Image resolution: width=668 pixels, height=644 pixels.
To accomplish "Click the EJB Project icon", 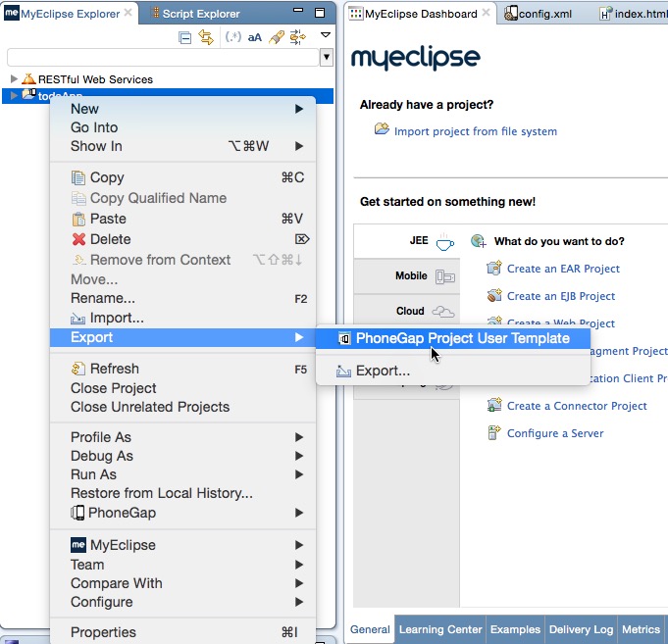I will pos(494,295).
